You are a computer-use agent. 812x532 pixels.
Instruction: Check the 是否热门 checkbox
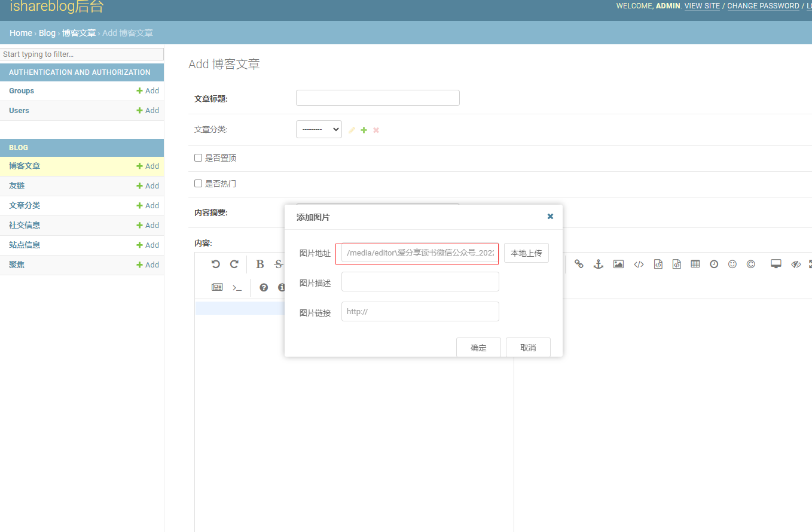(x=199, y=184)
